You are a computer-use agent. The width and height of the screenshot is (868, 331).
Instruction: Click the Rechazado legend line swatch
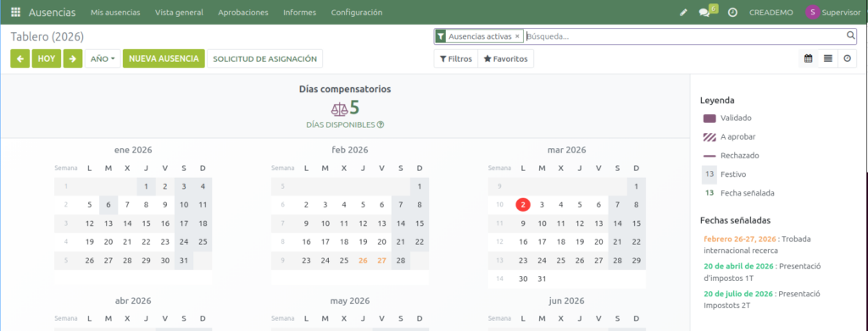[709, 156]
